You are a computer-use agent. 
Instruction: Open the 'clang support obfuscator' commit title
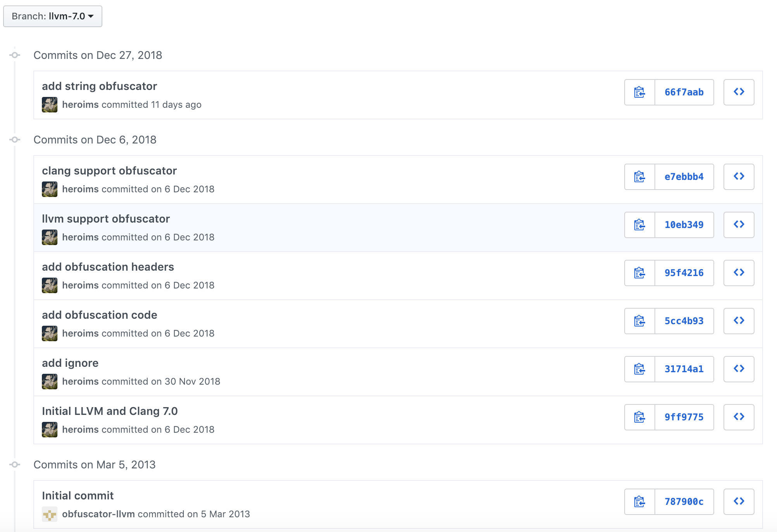(x=109, y=171)
